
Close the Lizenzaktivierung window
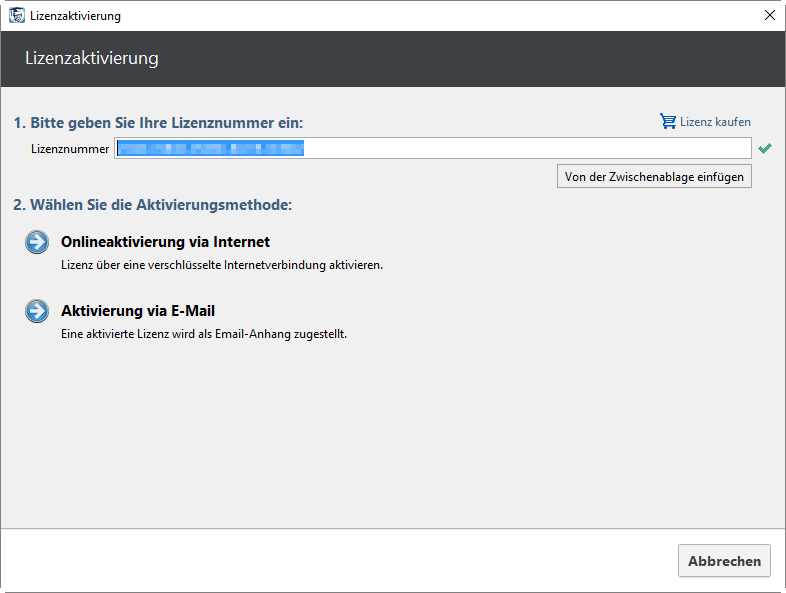pyautogui.click(x=769, y=16)
